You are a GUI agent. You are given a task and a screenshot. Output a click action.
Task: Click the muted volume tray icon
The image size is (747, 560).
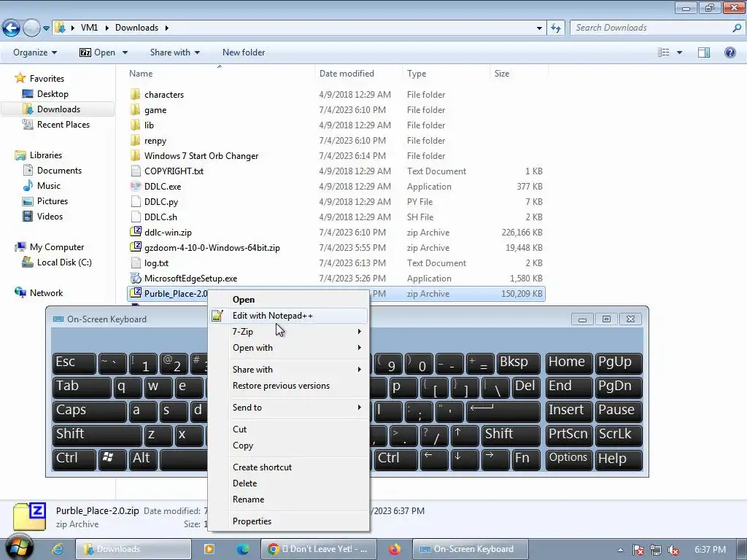click(x=673, y=550)
